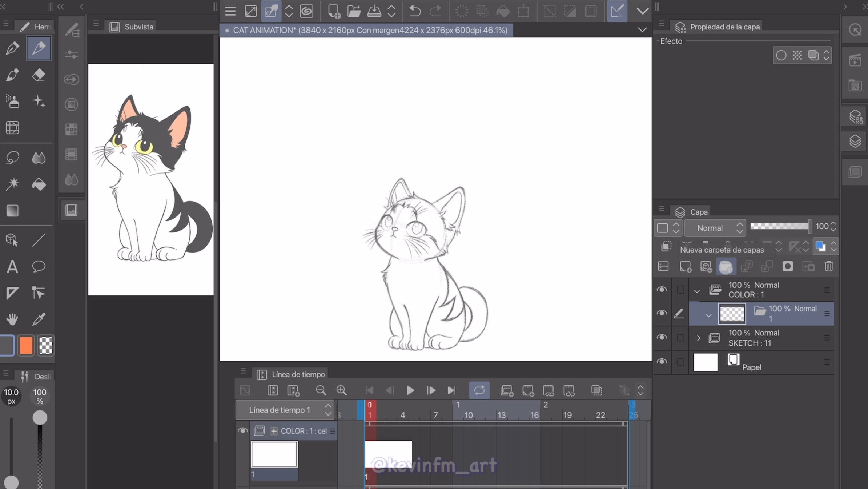Viewport: 868px width, 489px height.
Task: Click the layer opacity slider
Action: 780,226
